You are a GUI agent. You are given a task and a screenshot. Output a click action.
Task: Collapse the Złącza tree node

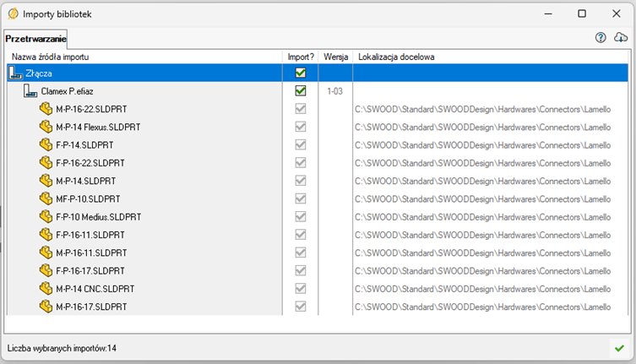pyautogui.click(x=15, y=73)
